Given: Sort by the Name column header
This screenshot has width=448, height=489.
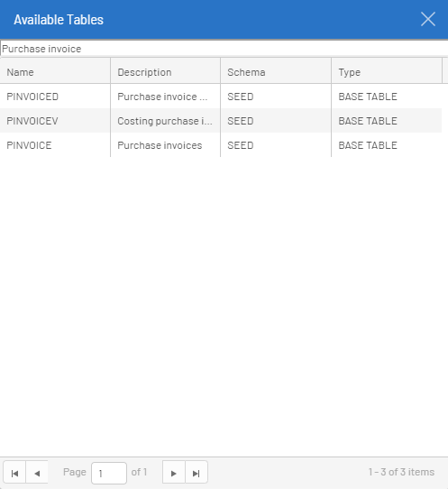Looking at the screenshot, I should [x=55, y=72].
